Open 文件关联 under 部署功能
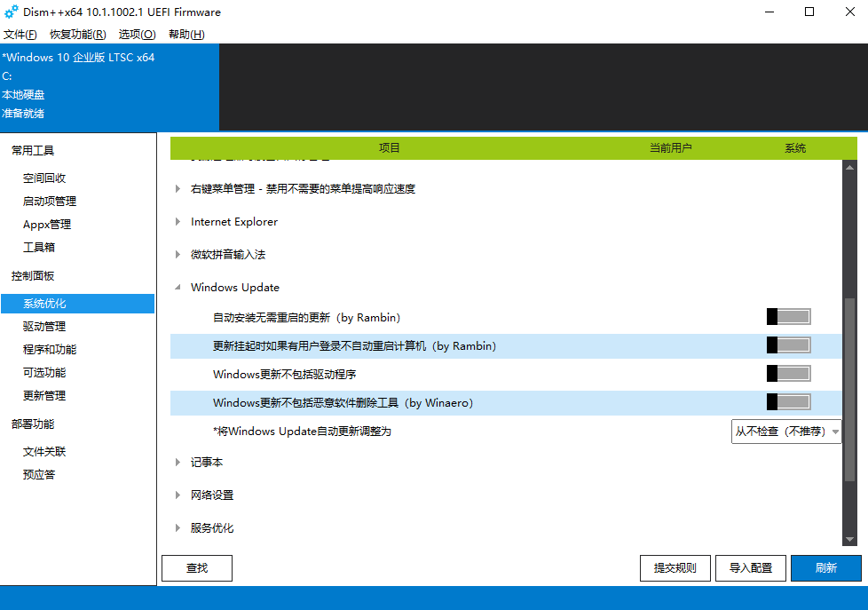This screenshot has width=868, height=610. coord(49,451)
